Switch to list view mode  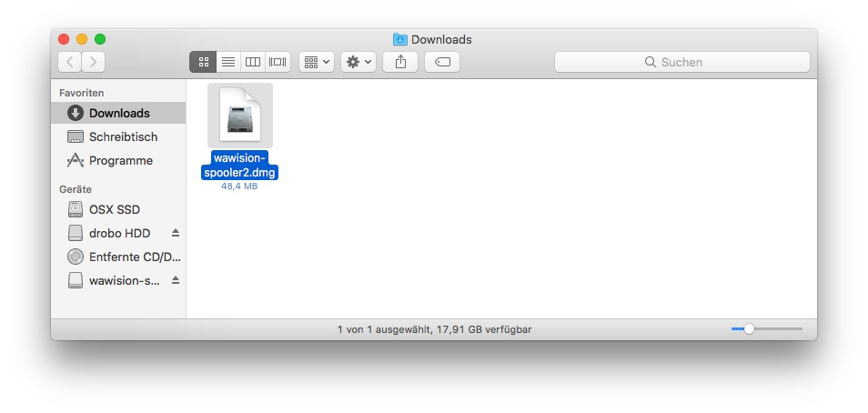tap(228, 62)
